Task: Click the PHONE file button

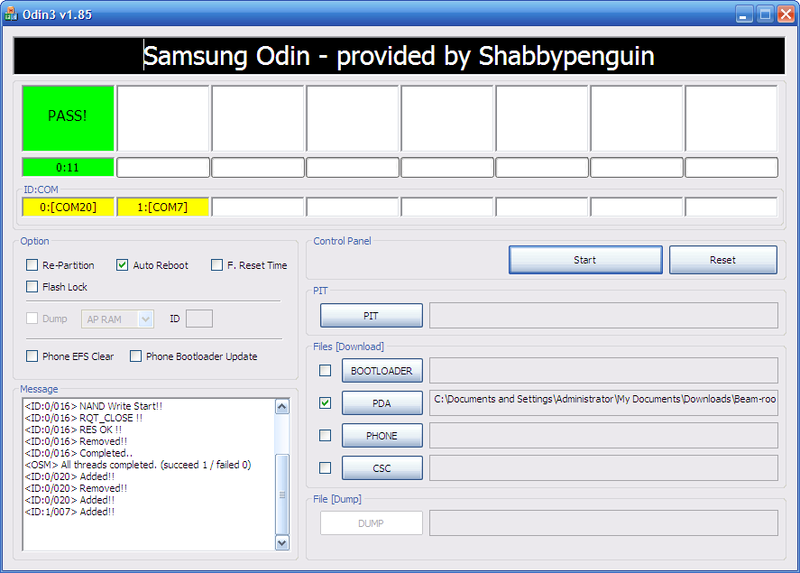Action: coord(382,436)
